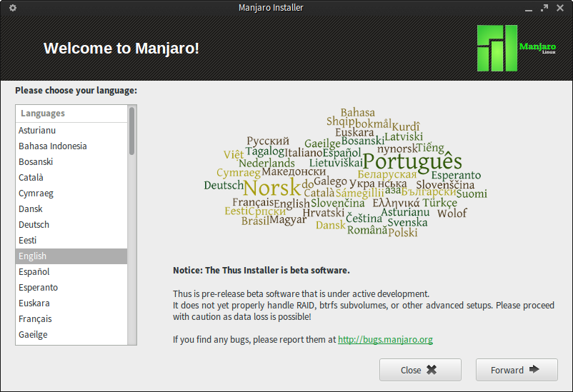Select the highlighted English entry
573x392 pixels.
[71, 256]
